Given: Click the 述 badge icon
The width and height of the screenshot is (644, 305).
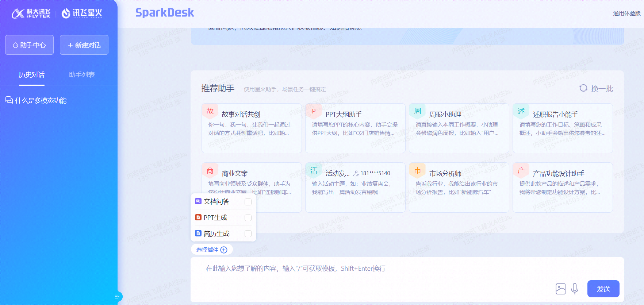Looking at the screenshot, I should 521,111.
